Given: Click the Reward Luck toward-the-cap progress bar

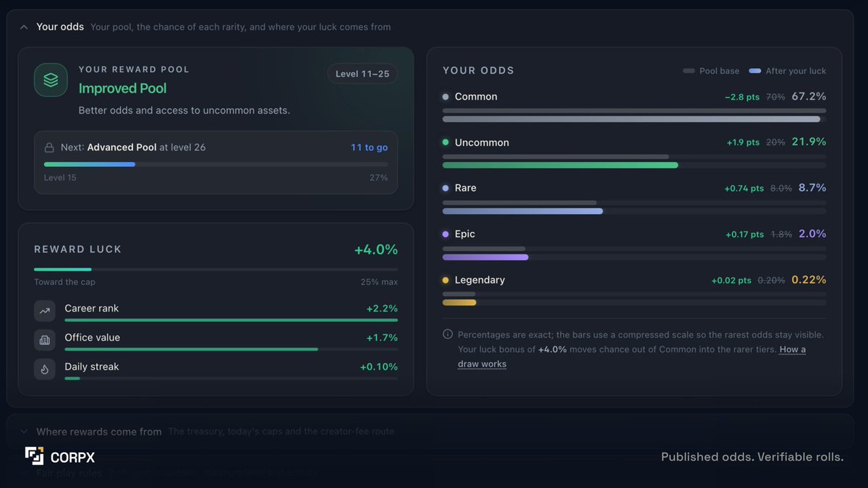Looking at the screenshot, I should pyautogui.click(x=216, y=269).
